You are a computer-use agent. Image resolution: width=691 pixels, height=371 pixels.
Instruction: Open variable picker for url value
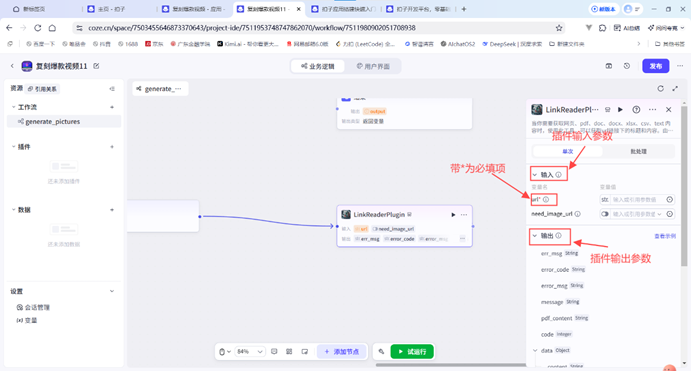(669, 200)
